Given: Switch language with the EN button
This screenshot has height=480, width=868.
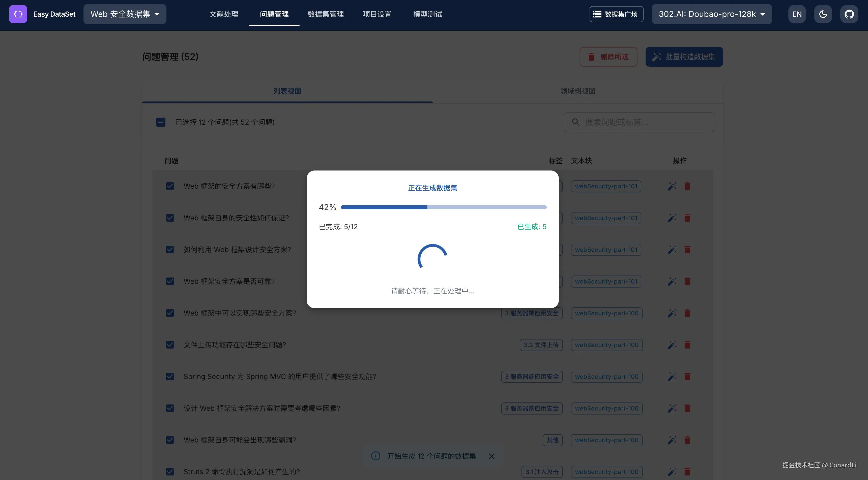Looking at the screenshot, I should coord(797,14).
